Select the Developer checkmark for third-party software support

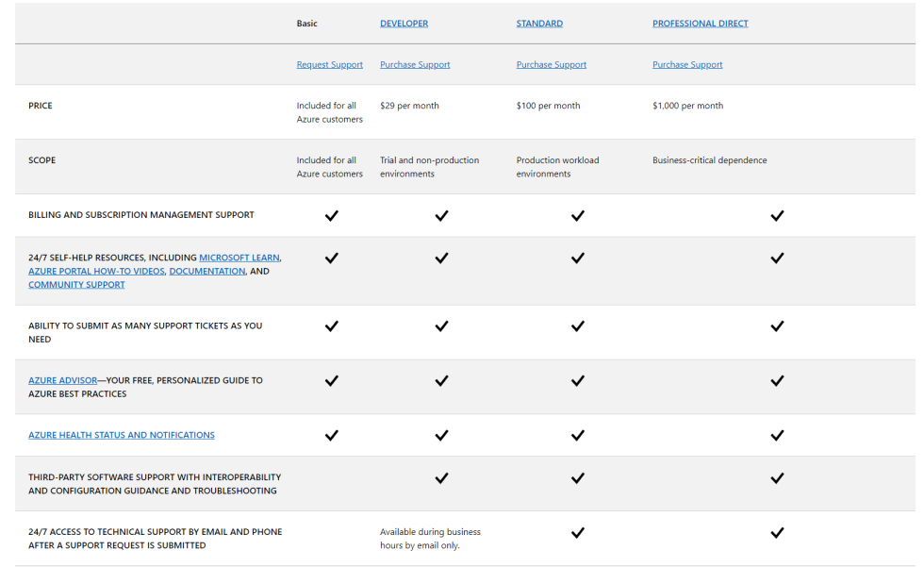click(441, 478)
